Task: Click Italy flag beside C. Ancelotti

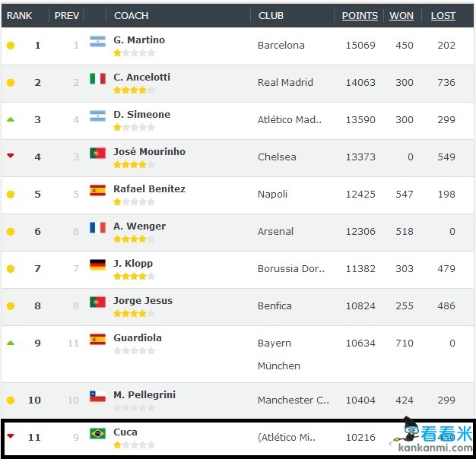Action: (97, 78)
